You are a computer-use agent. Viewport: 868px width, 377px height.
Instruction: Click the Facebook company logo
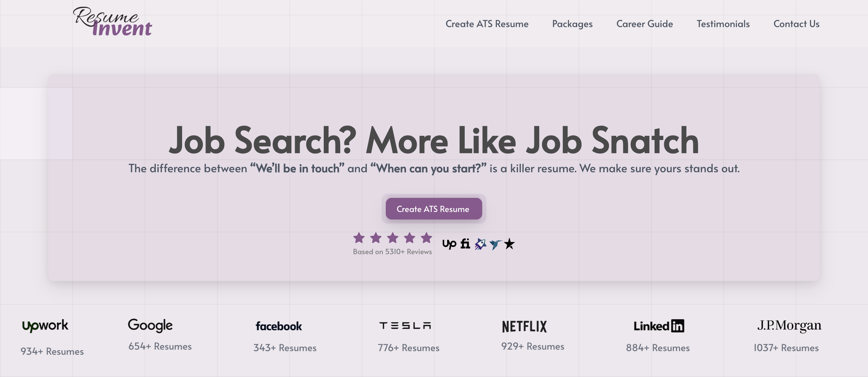(279, 326)
